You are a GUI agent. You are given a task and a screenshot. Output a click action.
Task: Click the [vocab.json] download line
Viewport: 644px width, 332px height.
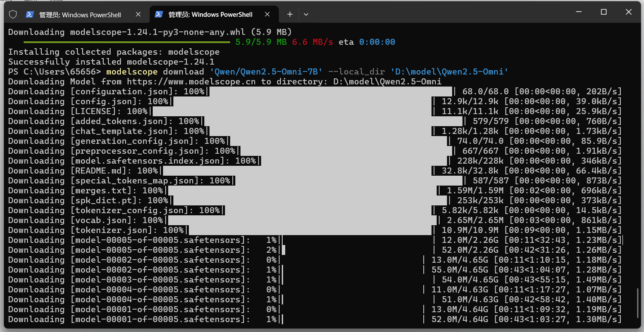[315, 220]
